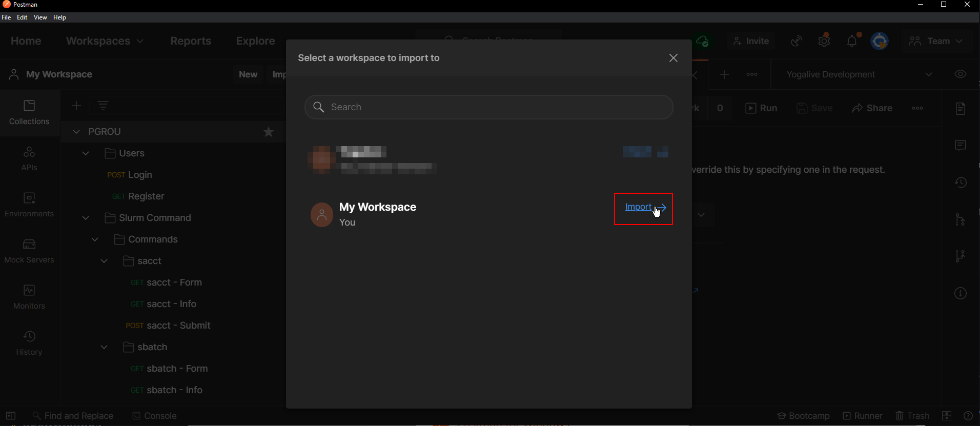Screen dimensions: 980x426
Task: Click the New button
Action: click(x=248, y=74)
